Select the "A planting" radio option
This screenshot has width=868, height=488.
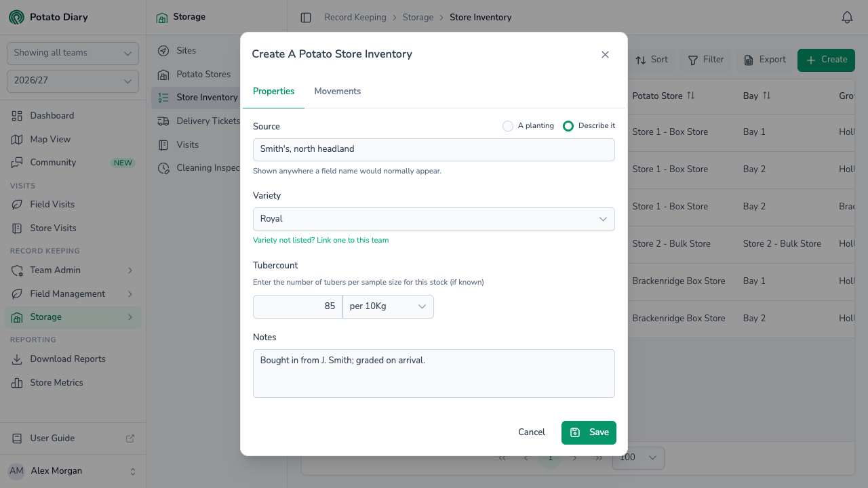(507, 126)
